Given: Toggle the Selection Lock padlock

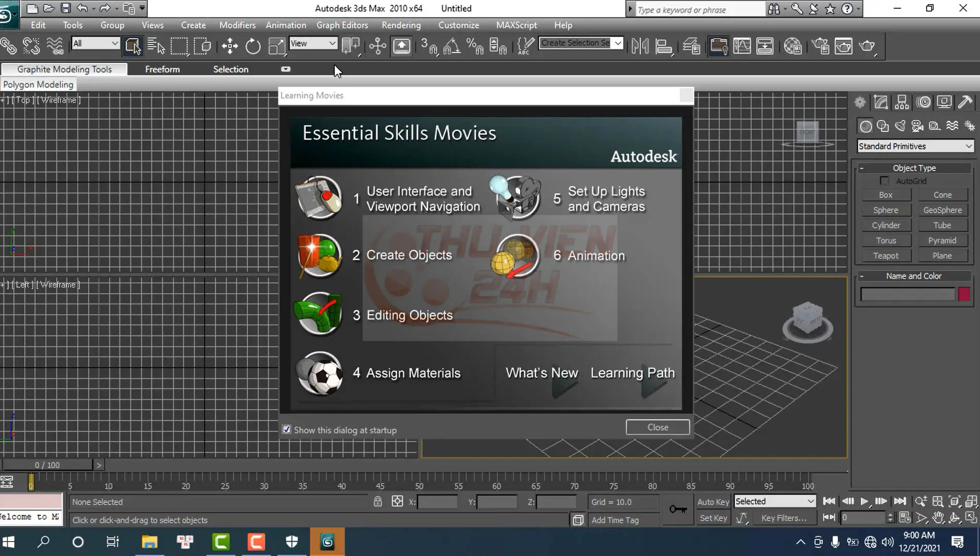Looking at the screenshot, I should pyautogui.click(x=378, y=501).
